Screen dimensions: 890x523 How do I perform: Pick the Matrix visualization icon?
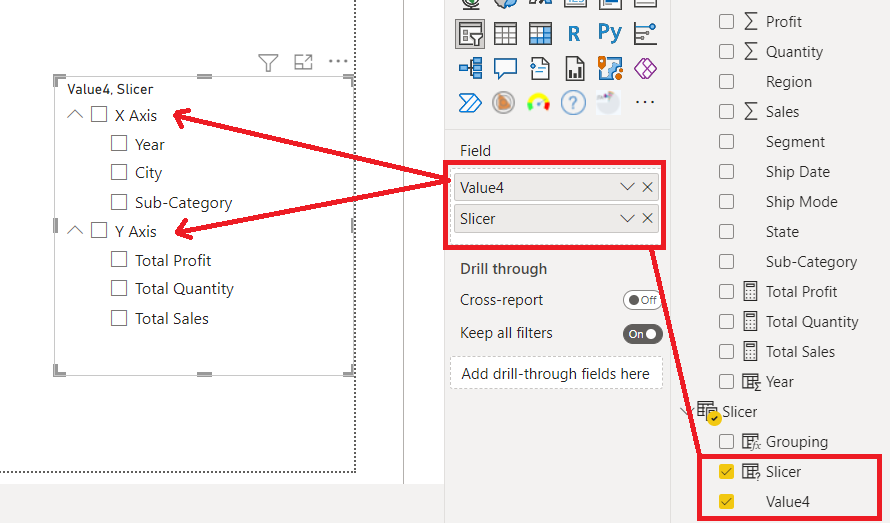(x=540, y=34)
